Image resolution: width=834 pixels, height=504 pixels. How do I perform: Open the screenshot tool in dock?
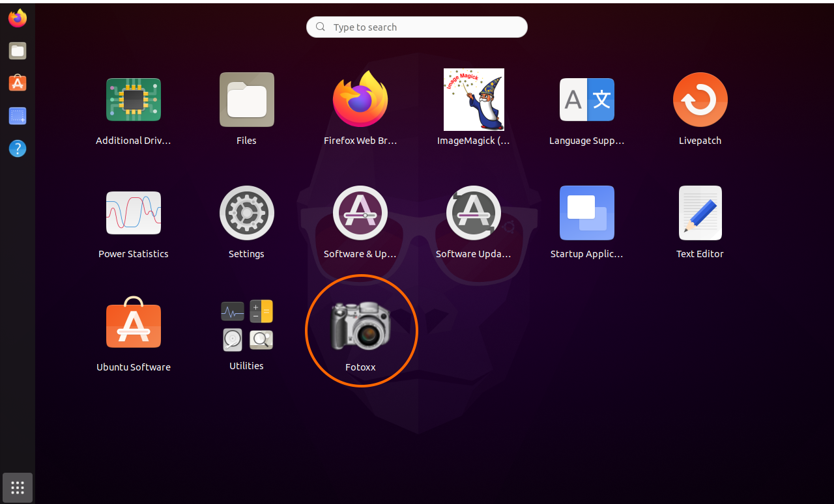tap(18, 116)
